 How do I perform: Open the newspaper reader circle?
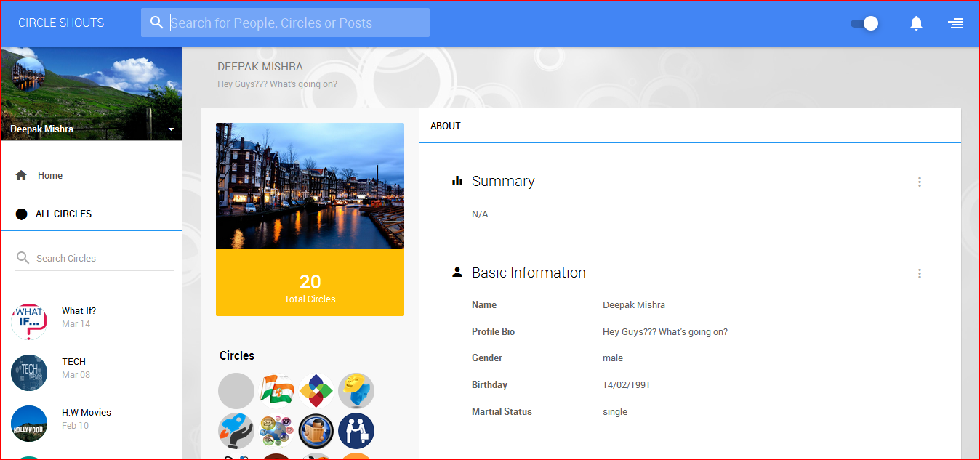tap(316, 431)
